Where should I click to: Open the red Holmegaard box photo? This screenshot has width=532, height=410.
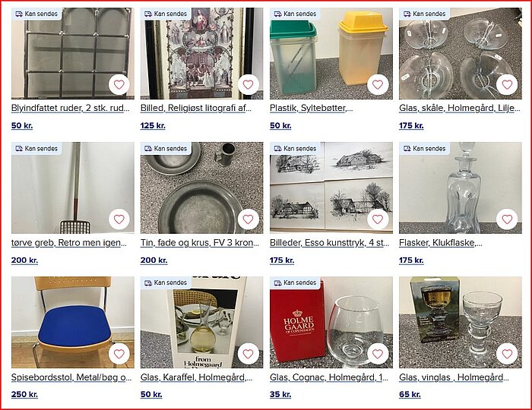331,322
